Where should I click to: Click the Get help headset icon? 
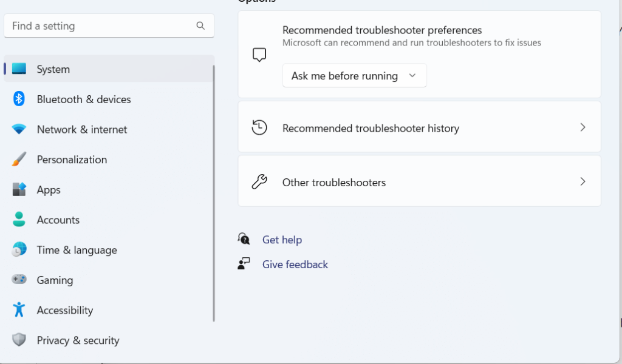pos(244,239)
